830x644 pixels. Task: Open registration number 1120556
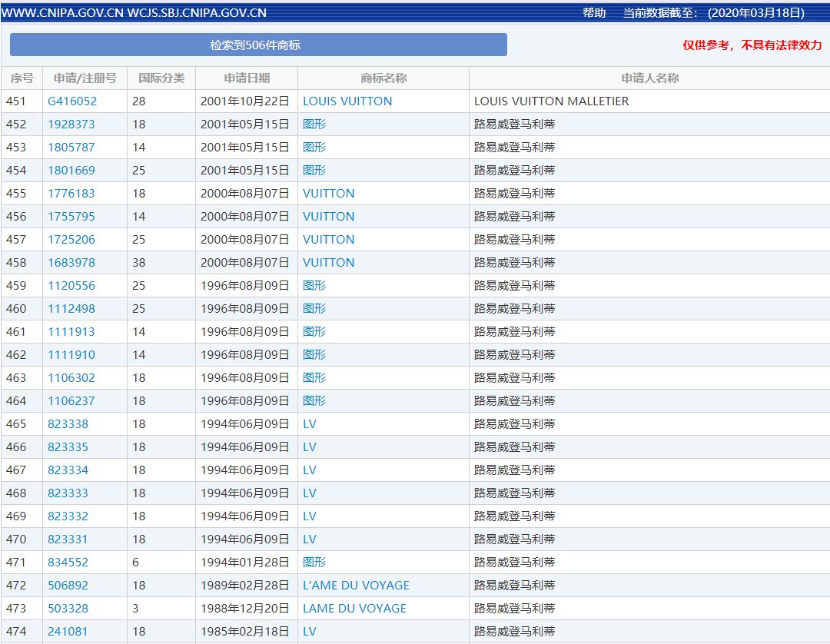71,286
